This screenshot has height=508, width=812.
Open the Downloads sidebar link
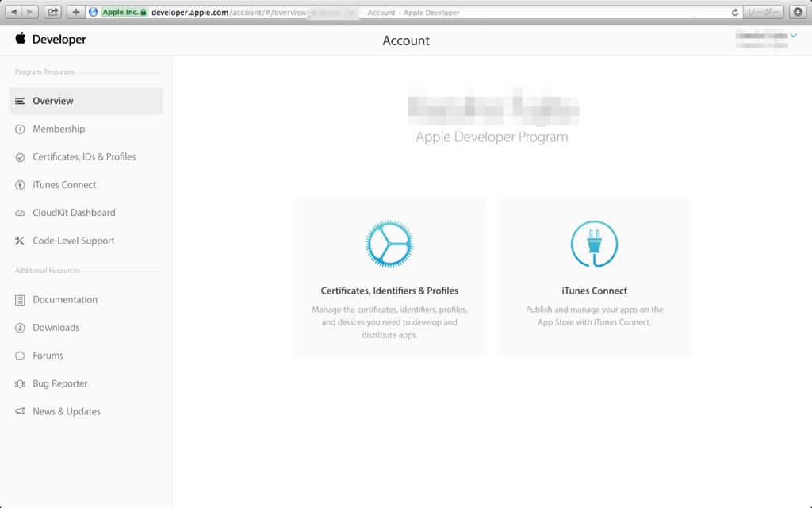[x=56, y=328]
